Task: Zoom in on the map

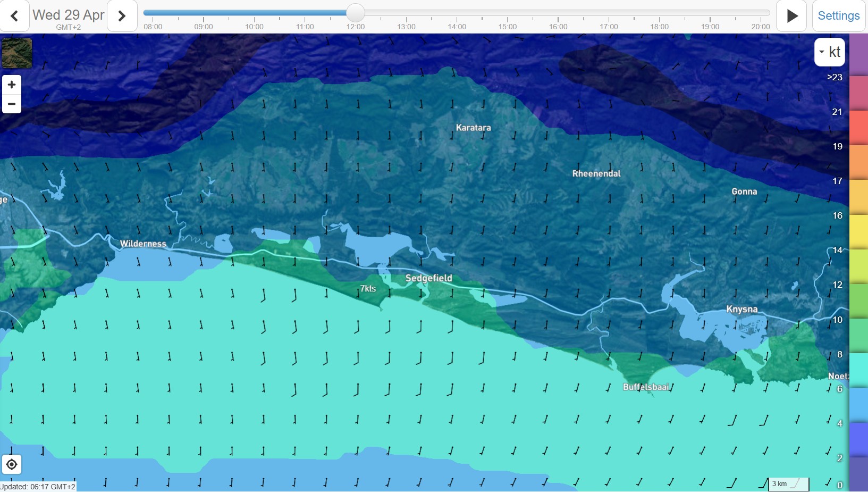Action: [12, 85]
